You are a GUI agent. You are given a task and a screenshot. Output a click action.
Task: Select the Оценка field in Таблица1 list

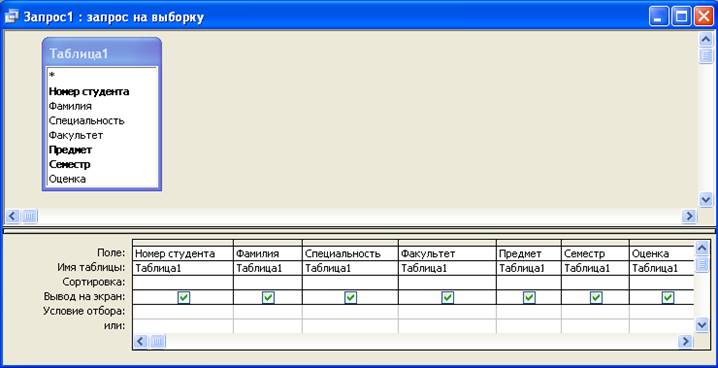(67, 179)
